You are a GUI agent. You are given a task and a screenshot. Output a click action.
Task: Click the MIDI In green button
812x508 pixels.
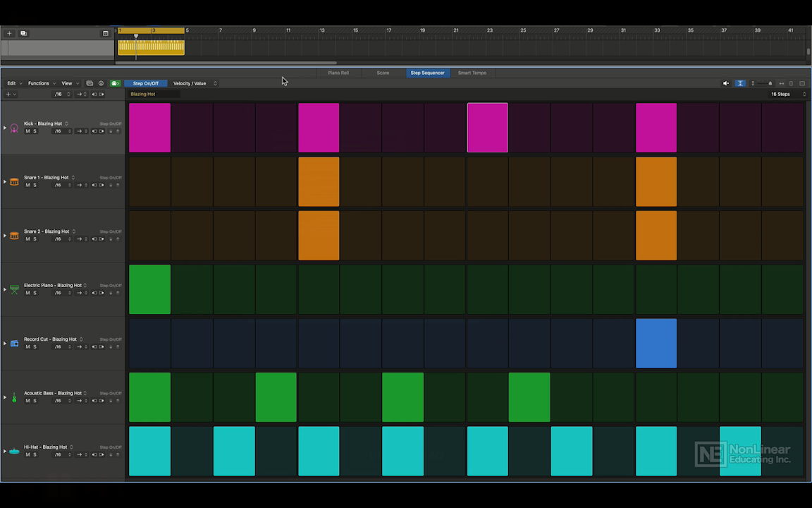click(115, 83)
